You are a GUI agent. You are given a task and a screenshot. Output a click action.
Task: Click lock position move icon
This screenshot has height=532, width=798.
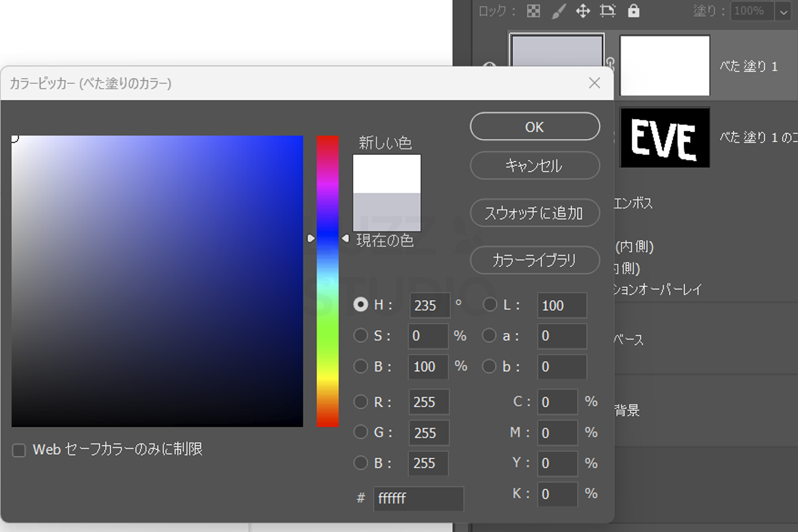pos(583,11)
